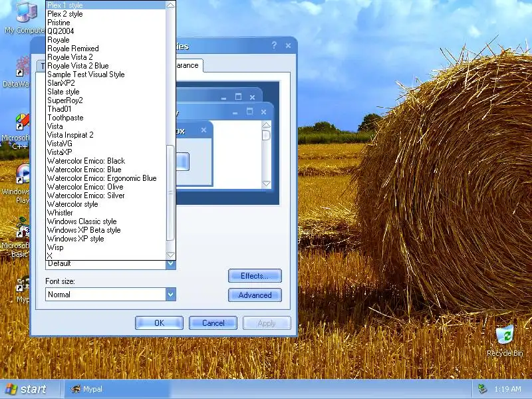Open Advanced appearance settings
This screenshot has width=532, height=399.
(255, 295)
